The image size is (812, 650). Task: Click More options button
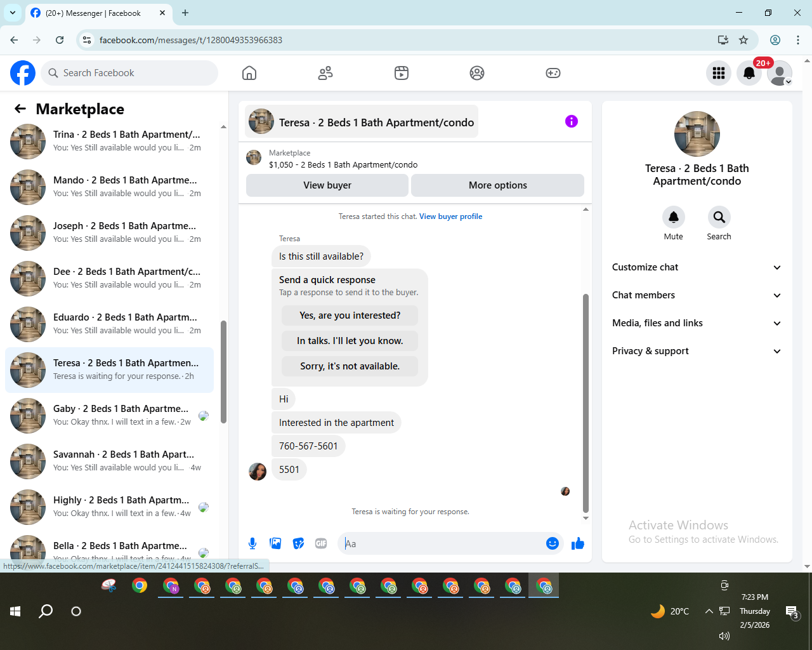point(498,185)
